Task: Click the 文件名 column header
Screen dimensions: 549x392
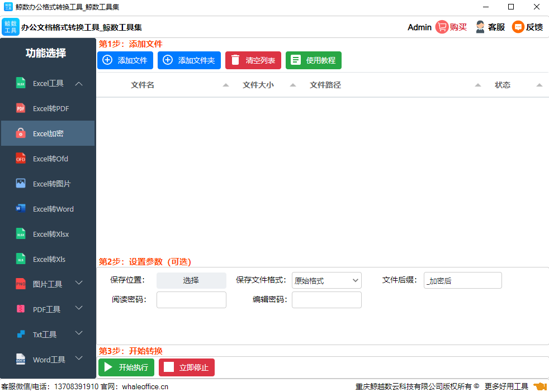Action: click(143, 85)
